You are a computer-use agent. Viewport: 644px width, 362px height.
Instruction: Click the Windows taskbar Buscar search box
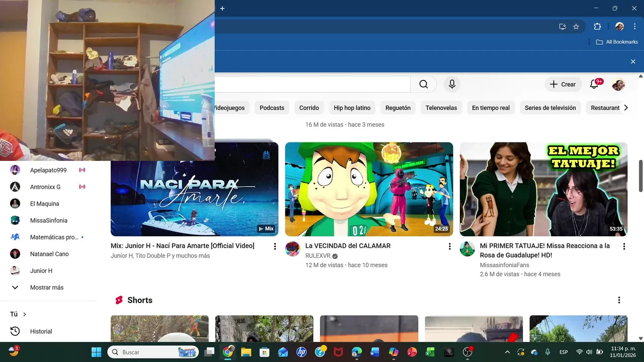coord(153,352)
